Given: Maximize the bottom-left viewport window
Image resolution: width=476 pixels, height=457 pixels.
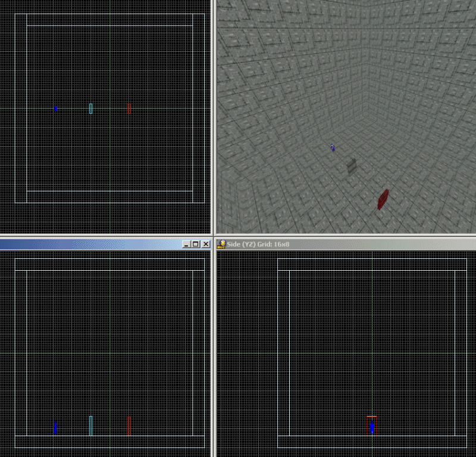Looking at the screenshot, I should (x=196, y=244).
